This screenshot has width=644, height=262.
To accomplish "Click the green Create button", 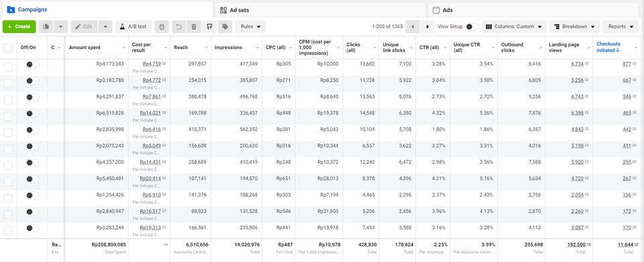I will [19, 27].
